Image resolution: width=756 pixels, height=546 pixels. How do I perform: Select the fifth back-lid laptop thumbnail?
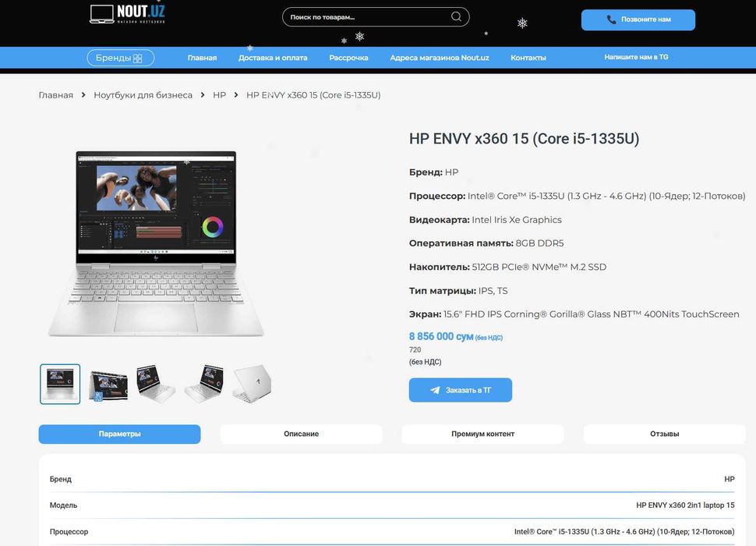[252, 384]
